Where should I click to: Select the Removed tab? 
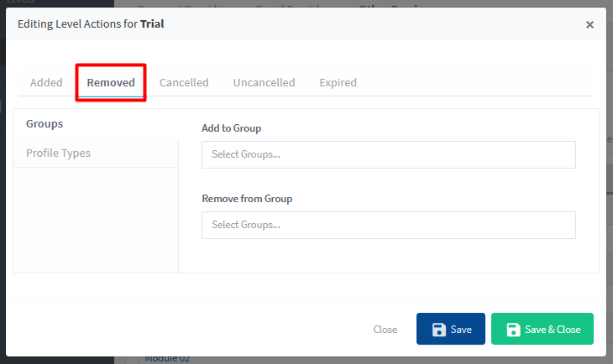click(x=111, y=82)
